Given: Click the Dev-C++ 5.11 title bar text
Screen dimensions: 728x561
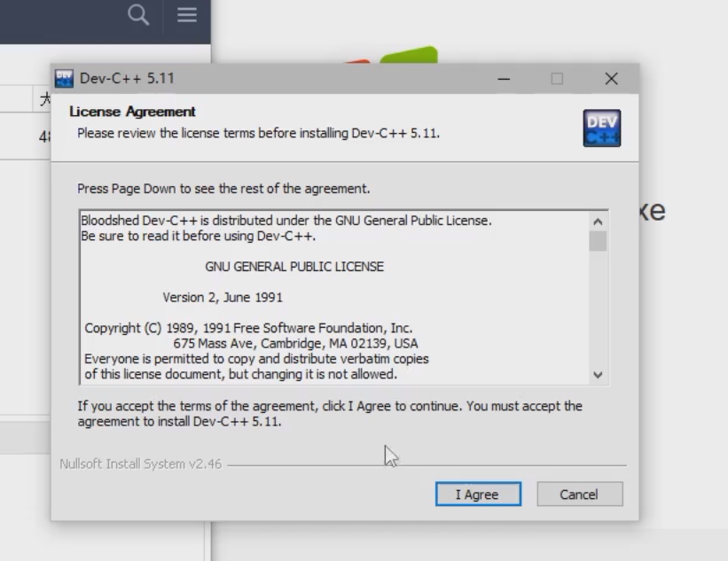Looking at the screenshot, I should (x=127, y=78).
